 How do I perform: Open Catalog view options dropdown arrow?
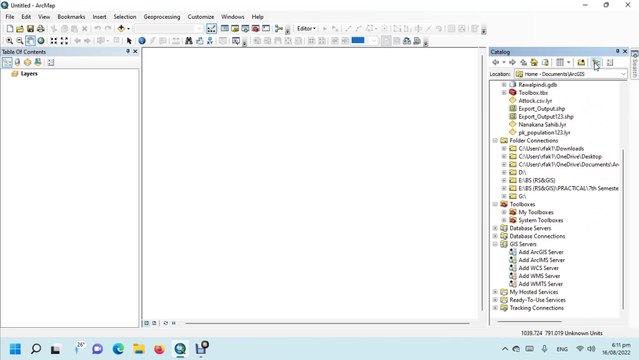click(568, 62)
